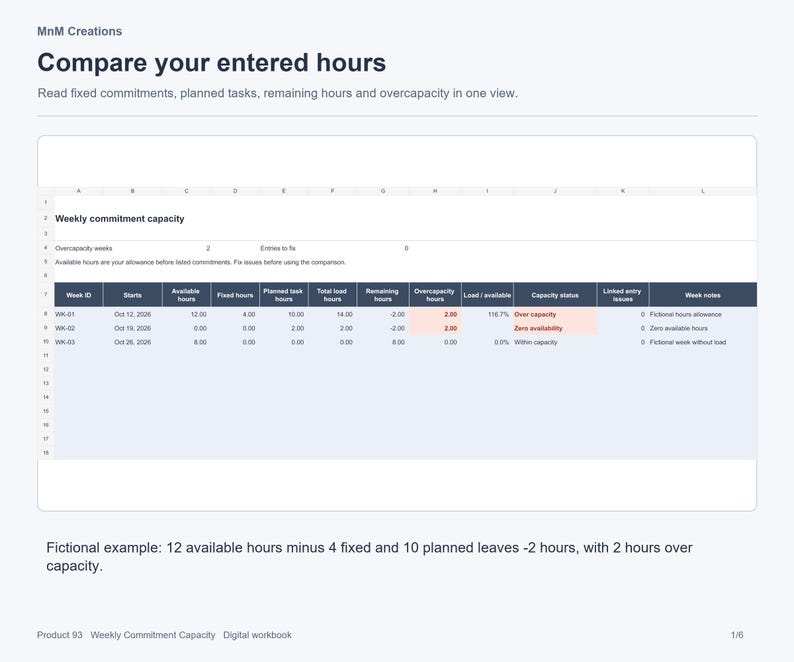794x662 pixels.
Task: Select the 8.00 available hours cell for WK-03
Action: point(186,342)
